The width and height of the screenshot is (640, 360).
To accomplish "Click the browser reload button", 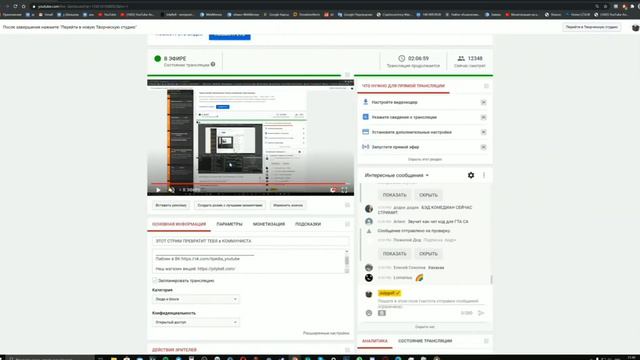I will [x=15, y=6].
